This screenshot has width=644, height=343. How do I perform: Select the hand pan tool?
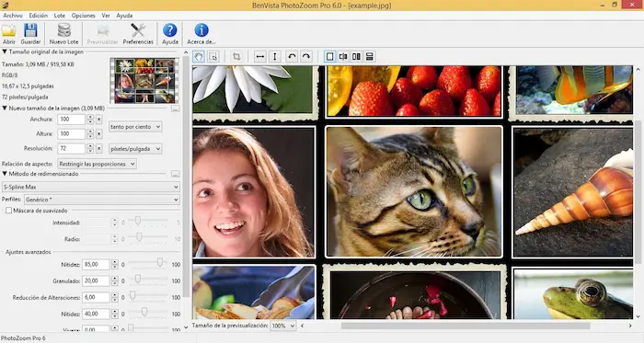click(x=199, y=57)
